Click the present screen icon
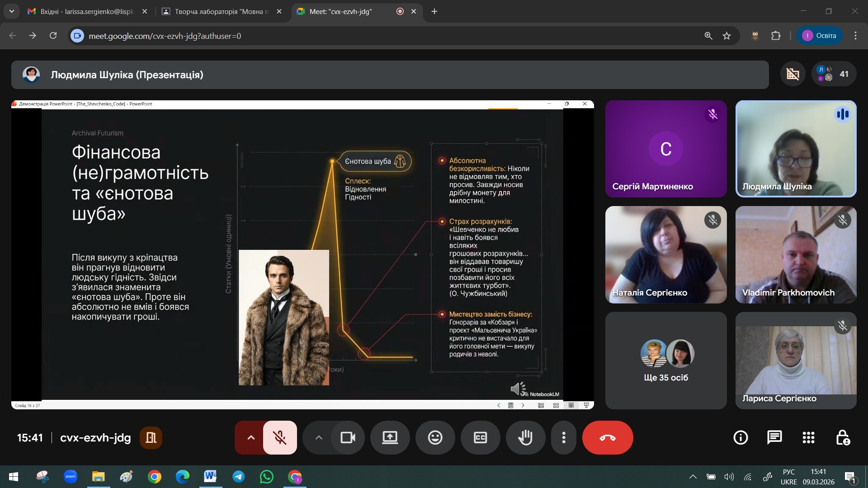Image resolution: width=868 pixels, height=488 pixels. pyautogui.click(x=390, y=437)
